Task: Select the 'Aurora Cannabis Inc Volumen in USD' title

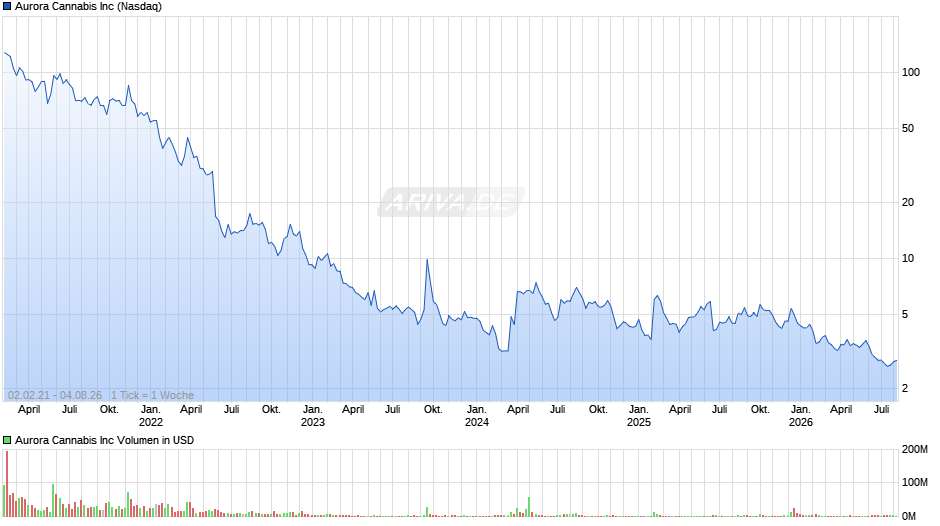Action: click(104, 440)
